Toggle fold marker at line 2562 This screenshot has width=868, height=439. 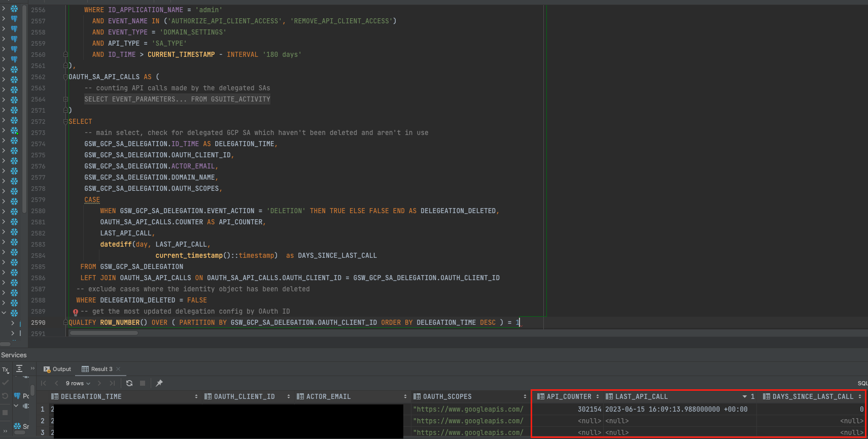[65, 77]
